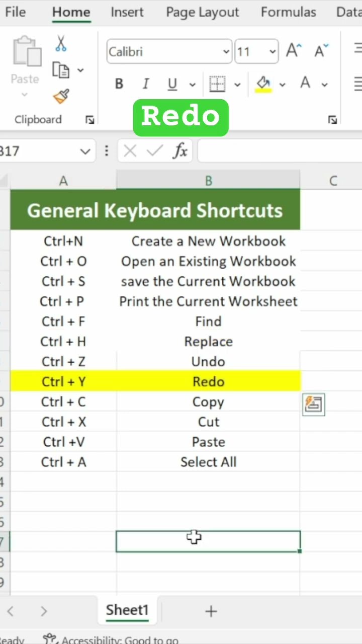Add a new sheet with plus button
The image size is (362, 644).
point(211,611)
